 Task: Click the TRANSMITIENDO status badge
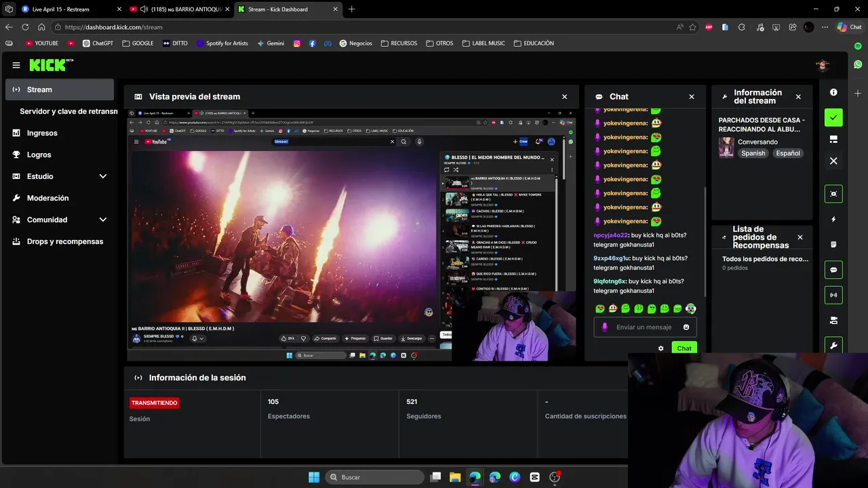(x=155, y=403)
